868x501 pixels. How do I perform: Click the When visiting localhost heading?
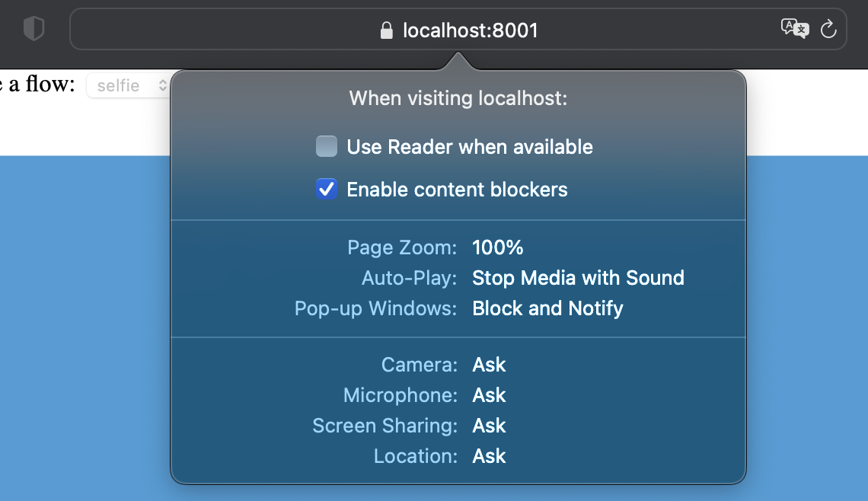tap(458, 98)
